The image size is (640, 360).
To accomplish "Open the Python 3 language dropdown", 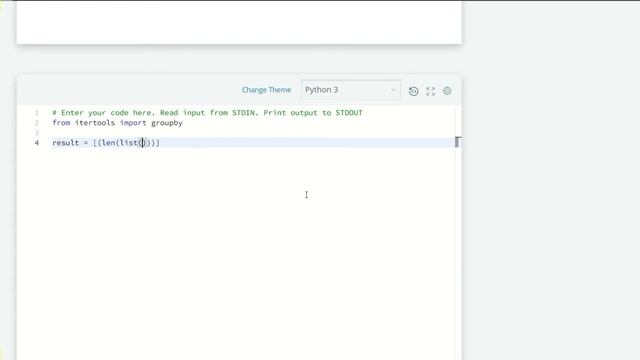I will (x=351, y=90).
